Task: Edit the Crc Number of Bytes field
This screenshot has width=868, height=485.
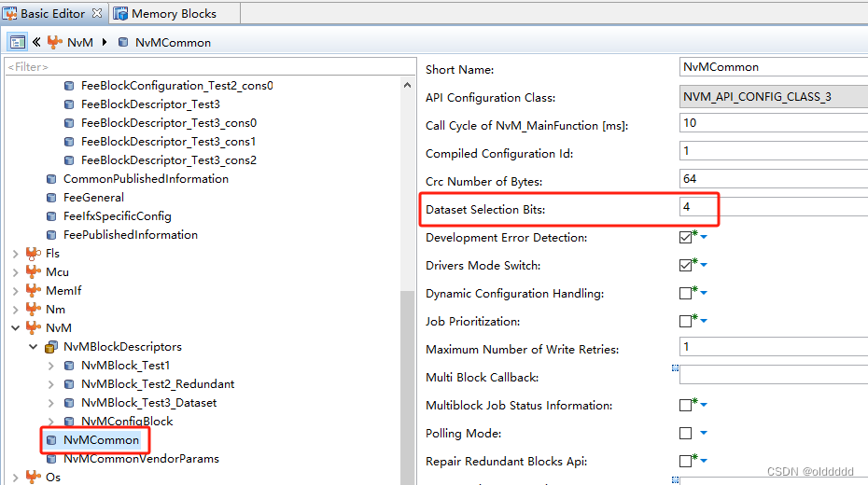Action: point(774,179)
